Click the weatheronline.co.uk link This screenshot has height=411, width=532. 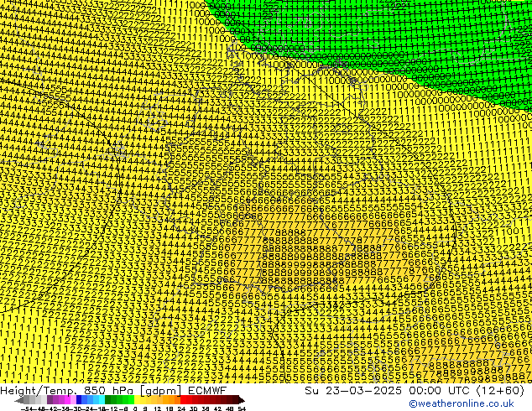coord(461,403)
